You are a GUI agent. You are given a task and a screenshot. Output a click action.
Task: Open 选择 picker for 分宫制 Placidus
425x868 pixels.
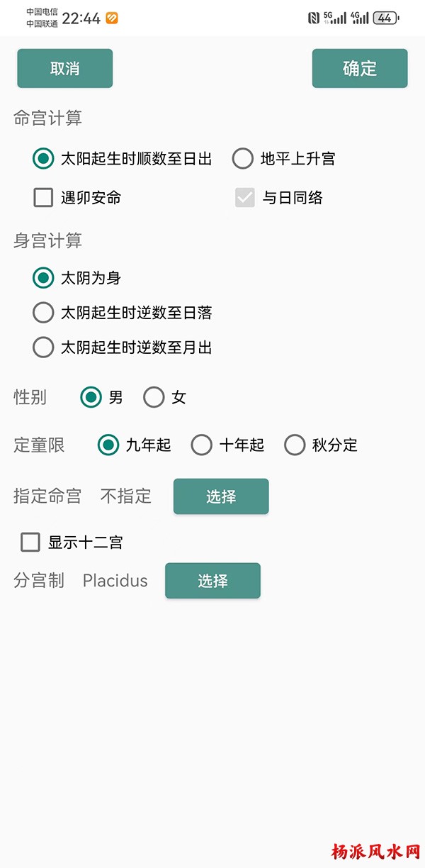(x=212, y=581)
